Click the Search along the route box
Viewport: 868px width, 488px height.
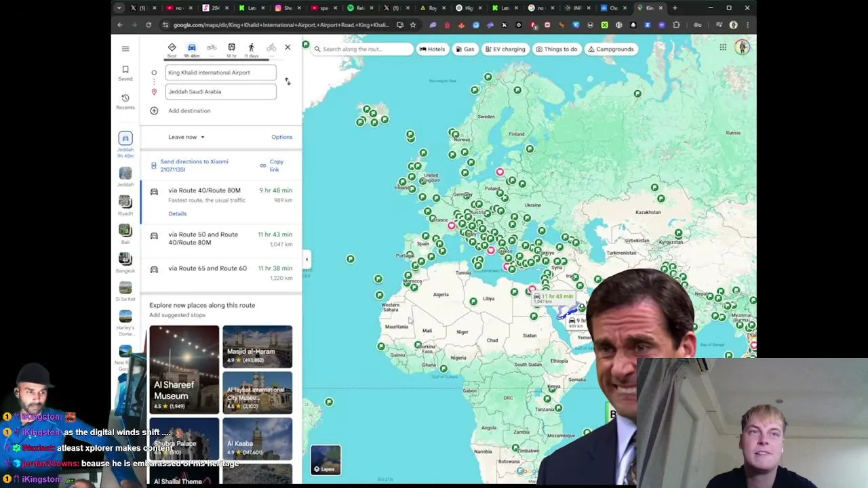(362, 49)
